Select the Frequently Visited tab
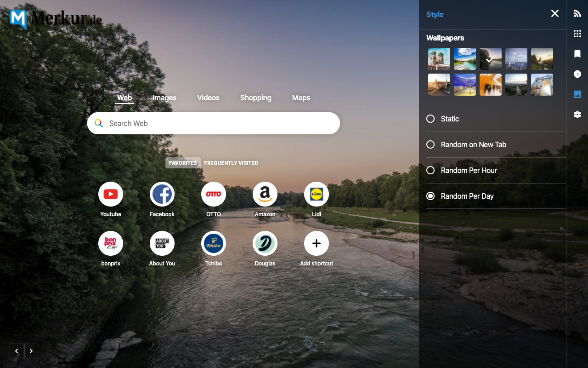This screenshot has width=588, height=368. pyautogui.click(x=231, y=163)
